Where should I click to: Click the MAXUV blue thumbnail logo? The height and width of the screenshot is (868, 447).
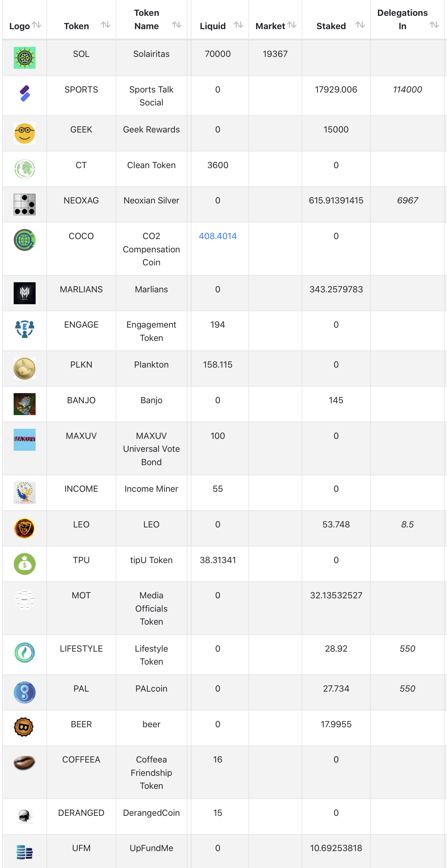click(x=24, y=440)
